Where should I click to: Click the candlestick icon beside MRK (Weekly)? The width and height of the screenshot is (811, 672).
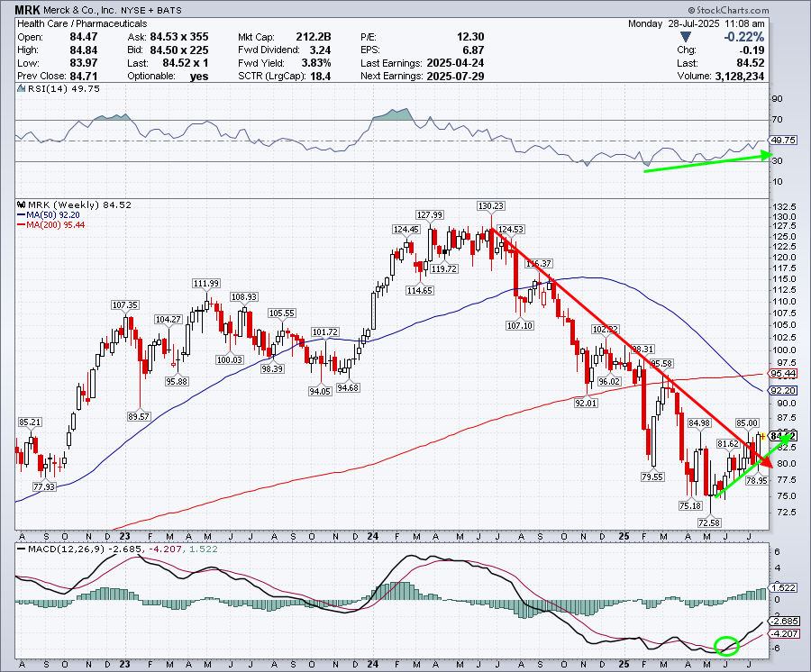point(22,205)
